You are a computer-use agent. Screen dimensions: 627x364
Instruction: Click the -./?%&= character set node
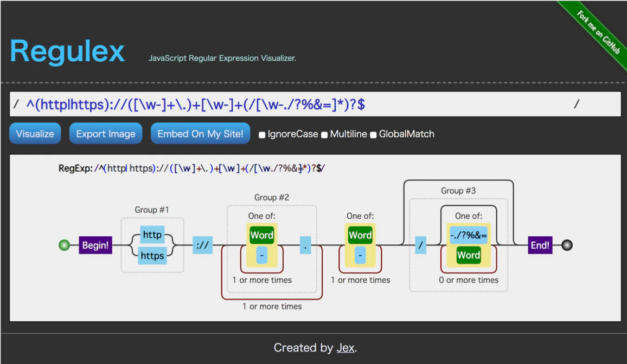click(469, 235)
